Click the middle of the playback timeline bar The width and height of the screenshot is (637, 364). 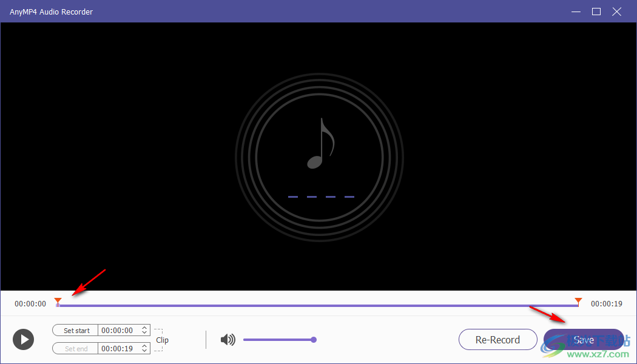[x=318, y=303]
